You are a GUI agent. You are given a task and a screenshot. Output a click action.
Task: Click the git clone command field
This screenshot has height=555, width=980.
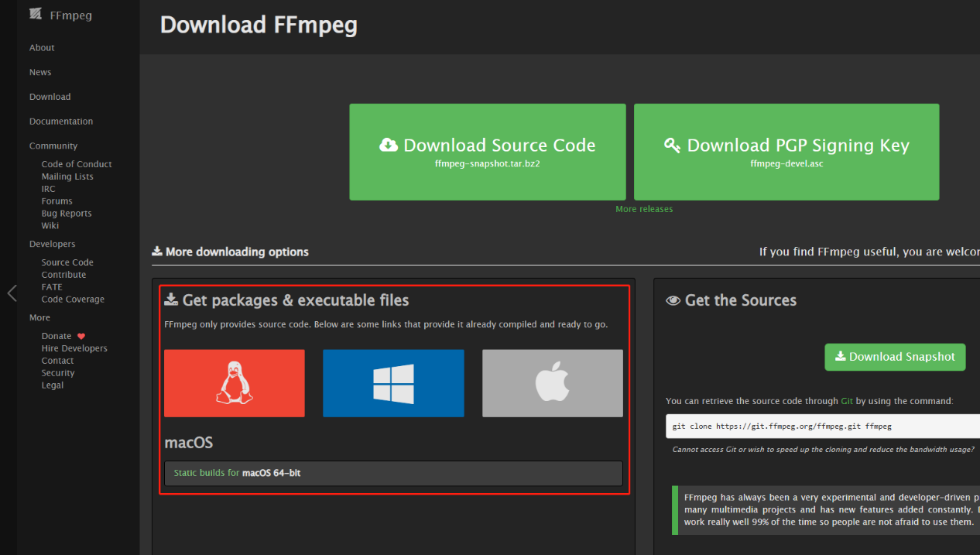(821, 427)
